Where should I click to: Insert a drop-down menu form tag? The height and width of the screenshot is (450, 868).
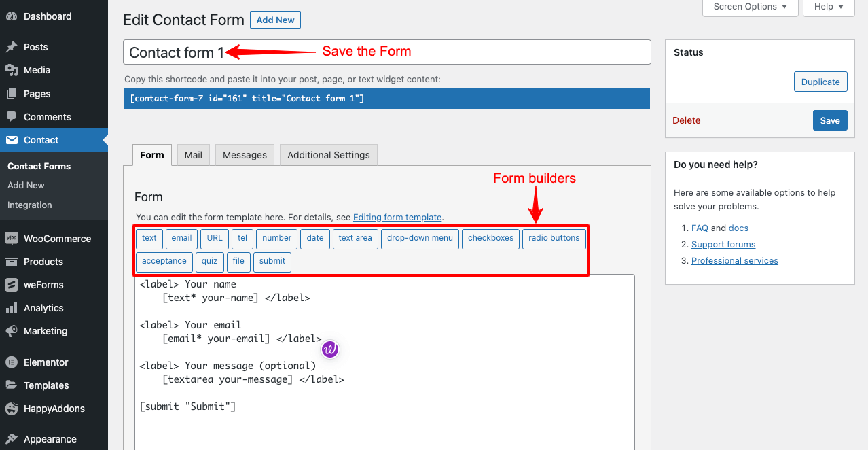point(420,239)
